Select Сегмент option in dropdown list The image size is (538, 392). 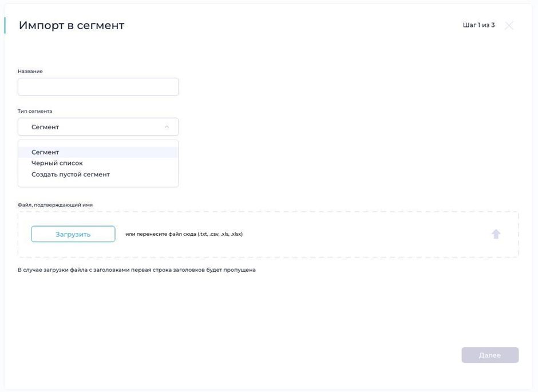(45, 152)
